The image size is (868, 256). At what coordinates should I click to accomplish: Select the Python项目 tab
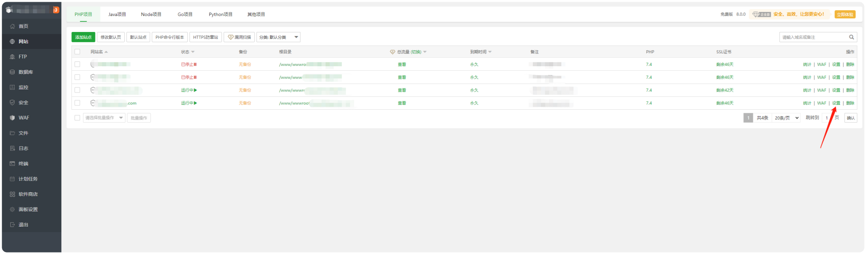221,14
